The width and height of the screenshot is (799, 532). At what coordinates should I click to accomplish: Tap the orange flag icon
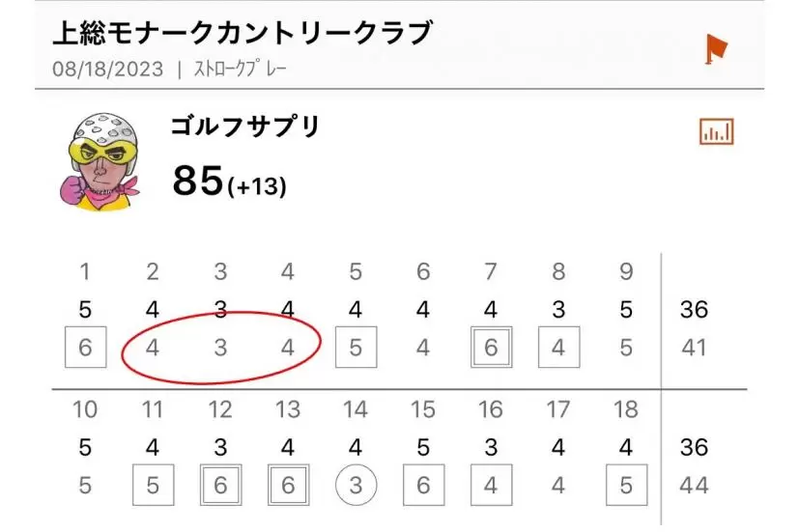[716, 48]
